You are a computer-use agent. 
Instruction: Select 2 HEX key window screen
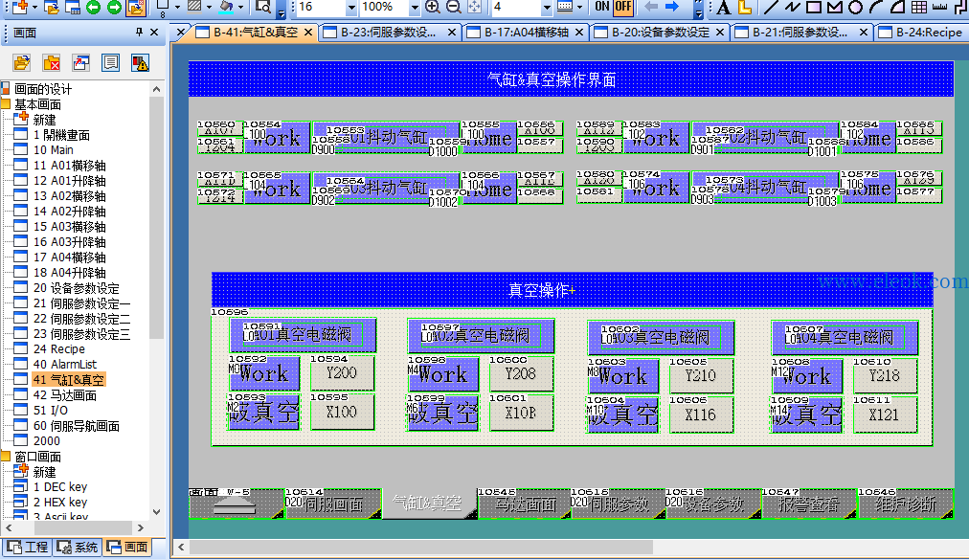(60, 502)
